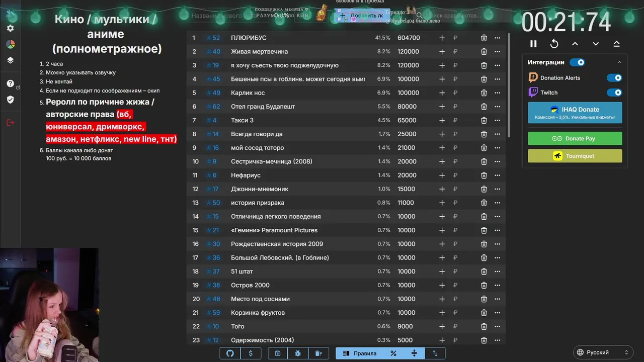Click the Donate Pay button
Image resolution: width=644 pixels, height=362 pixels.
575,138
